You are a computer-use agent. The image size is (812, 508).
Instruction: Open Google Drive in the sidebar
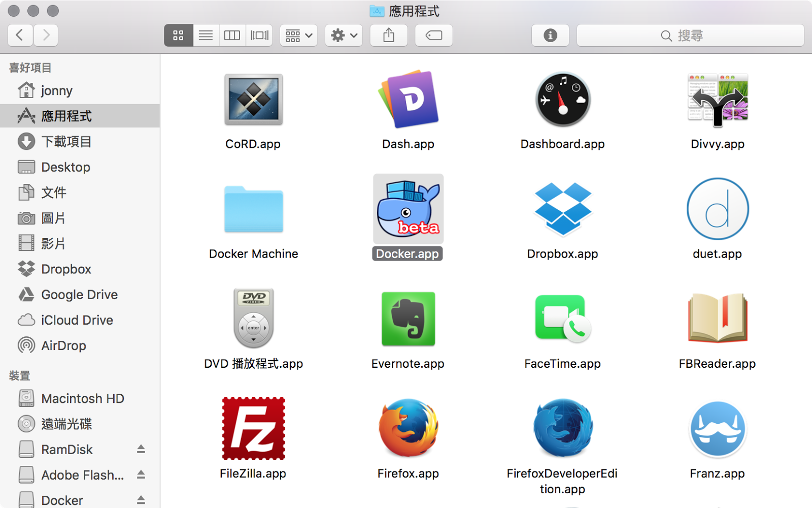tap(80, 295)
